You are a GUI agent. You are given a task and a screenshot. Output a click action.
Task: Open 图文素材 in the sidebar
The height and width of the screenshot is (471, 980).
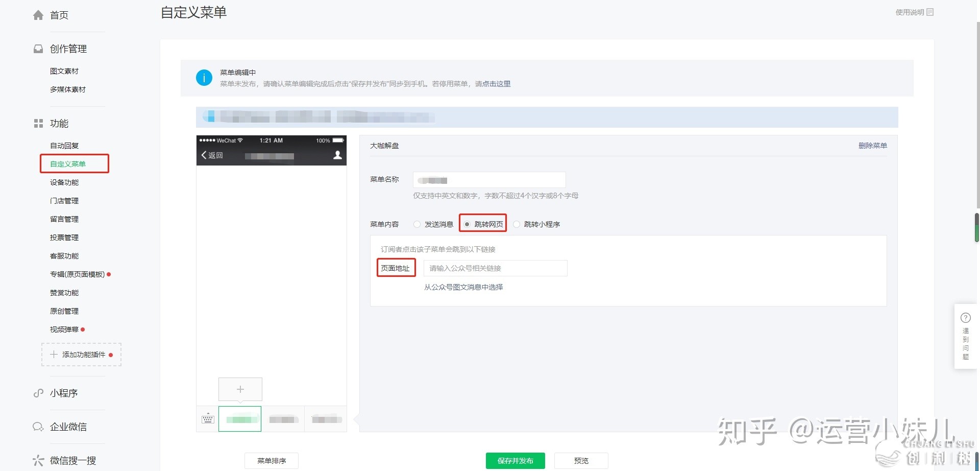(64, 71)
